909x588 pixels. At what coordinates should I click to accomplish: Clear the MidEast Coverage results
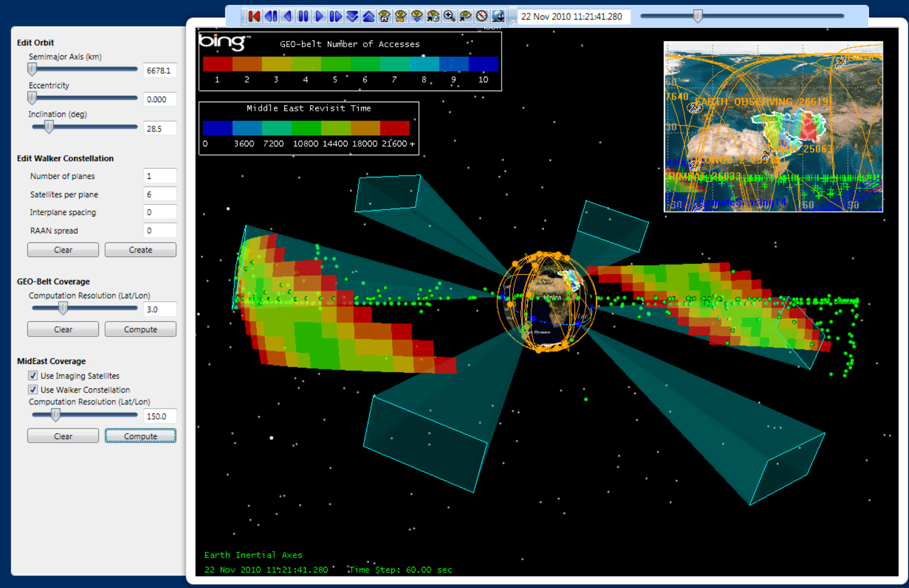click(x=63, y=436)
